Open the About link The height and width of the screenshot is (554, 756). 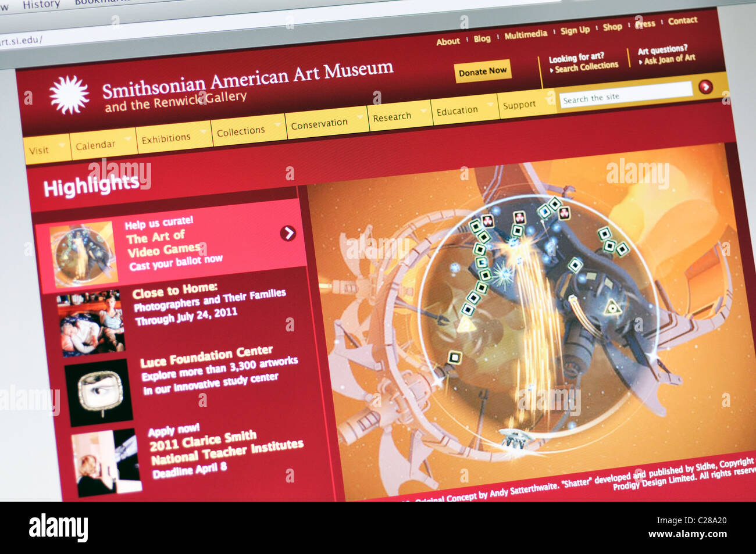tap(448, 41)
